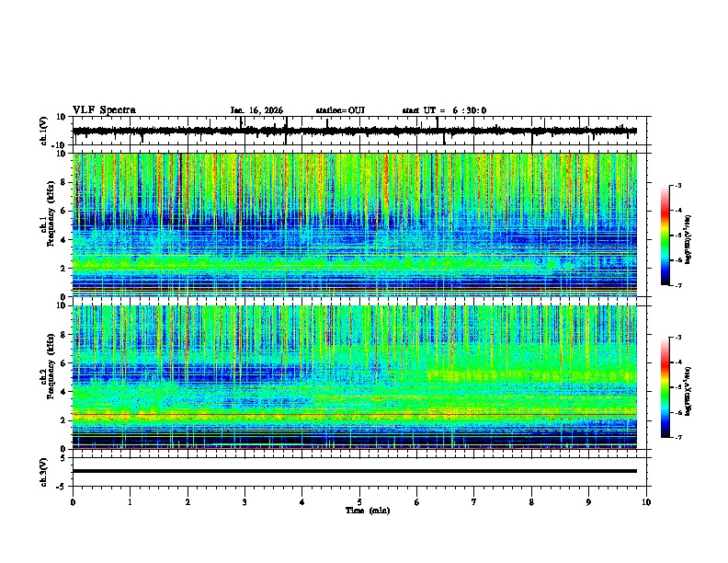
Task: Click the "VLF Spectra" plot title
Action: click(x=104, y=110)
